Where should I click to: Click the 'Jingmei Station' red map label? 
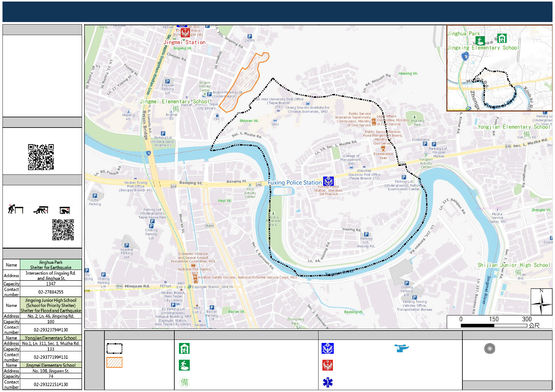click(184, 42)
